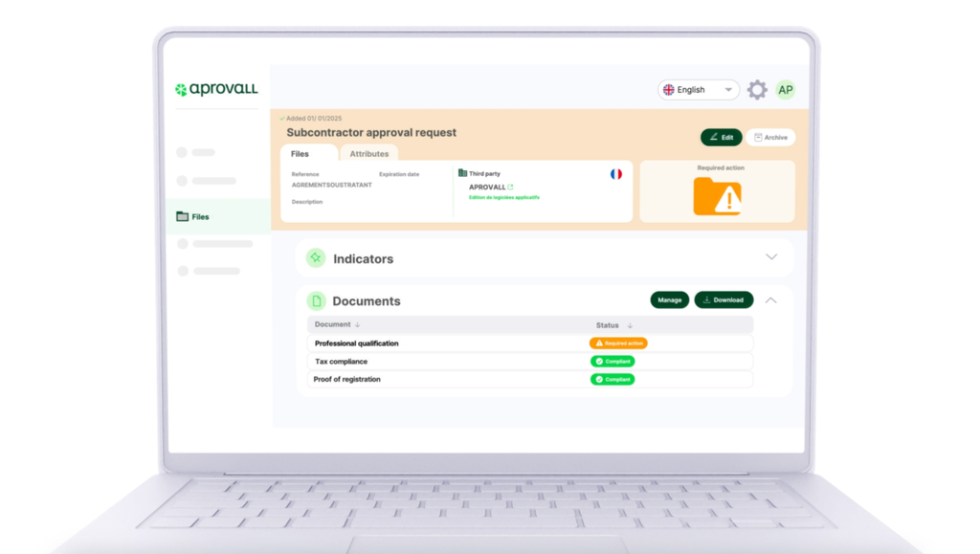The width and height of the screenshot is (980, 554).
Task: Open the English language dropdown
Action: tap(698, 90)
